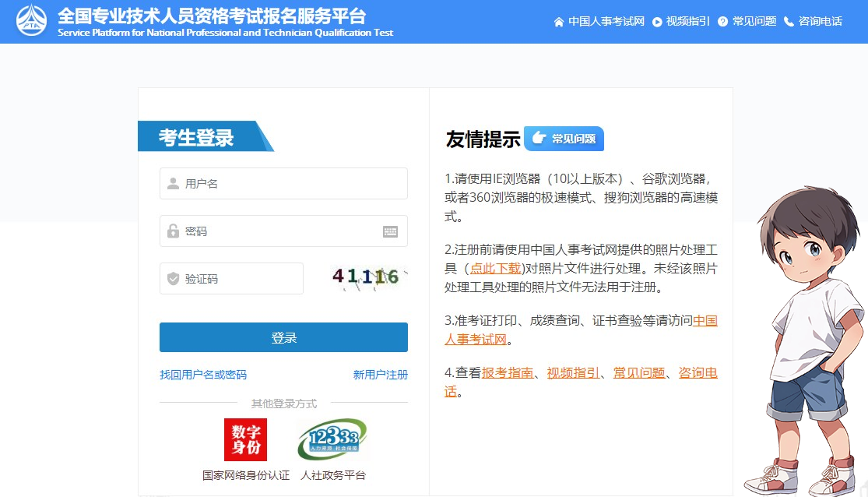Click the 报考指南 link in tip four
The image size is (868, 497).
(508, 372)
